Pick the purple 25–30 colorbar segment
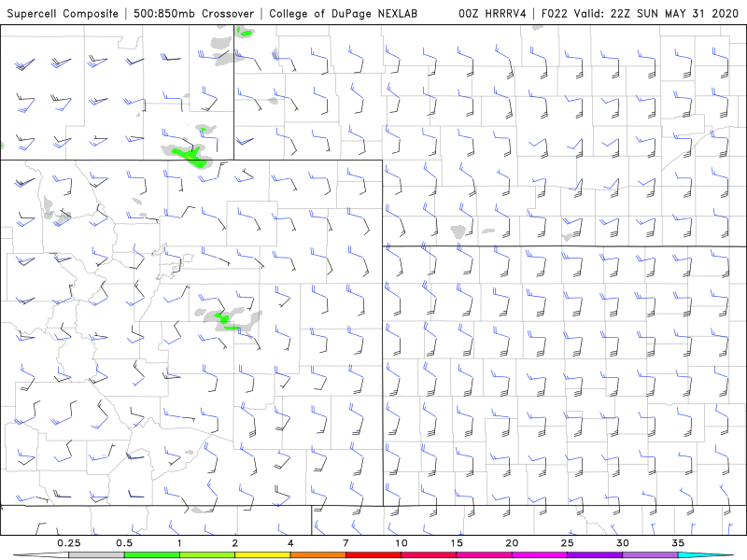Viewport: 747px width, 560px height. [x=595, y=555]
